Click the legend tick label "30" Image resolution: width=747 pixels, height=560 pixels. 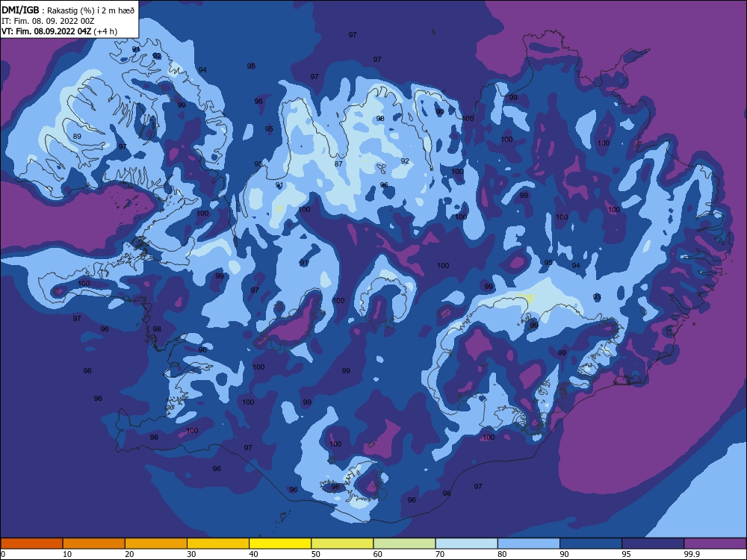pos(191,554)
